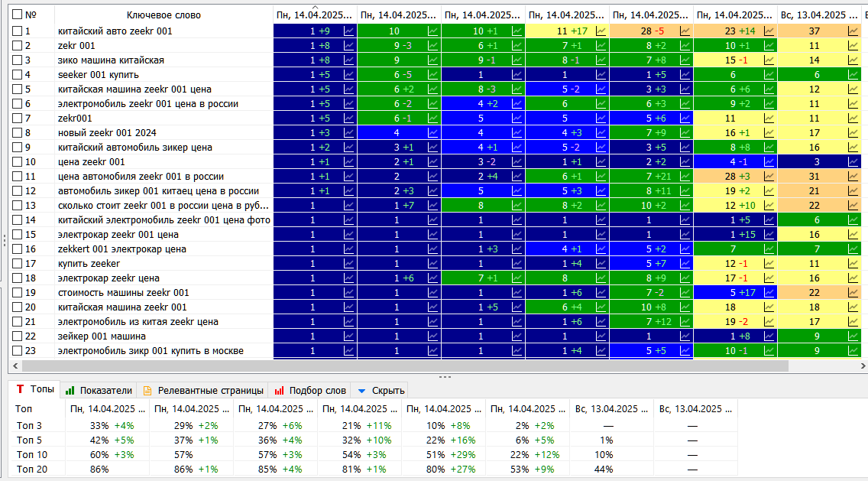Viewport: 868px width, 481px height.
Task: Open chart icon beside '1 +15' in row 15
Action: pos(769,235)
